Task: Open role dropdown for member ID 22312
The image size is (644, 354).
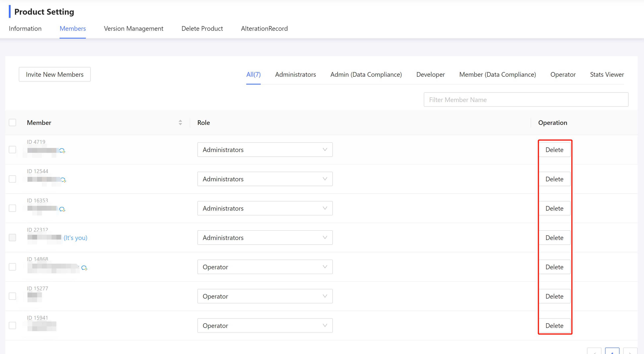Action: point(265,238)
